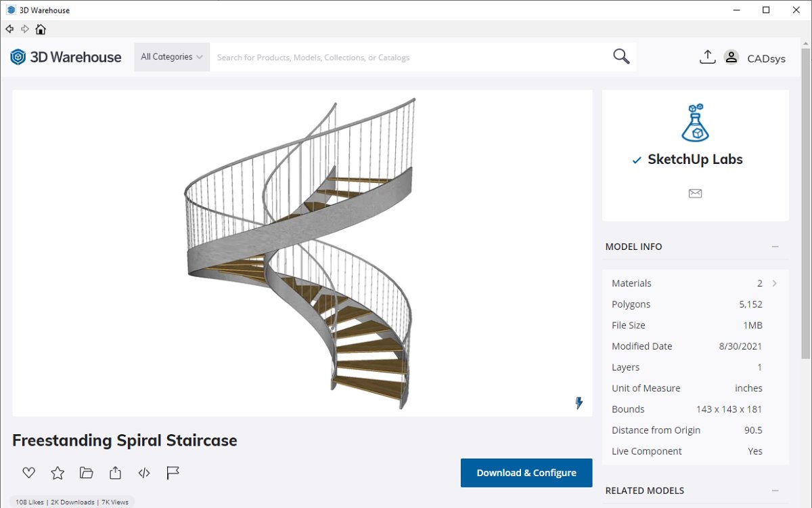The height and width of the screenshot is (508, 812).
Task: Click the upload model icon
Action: click(x=707, y=58)
